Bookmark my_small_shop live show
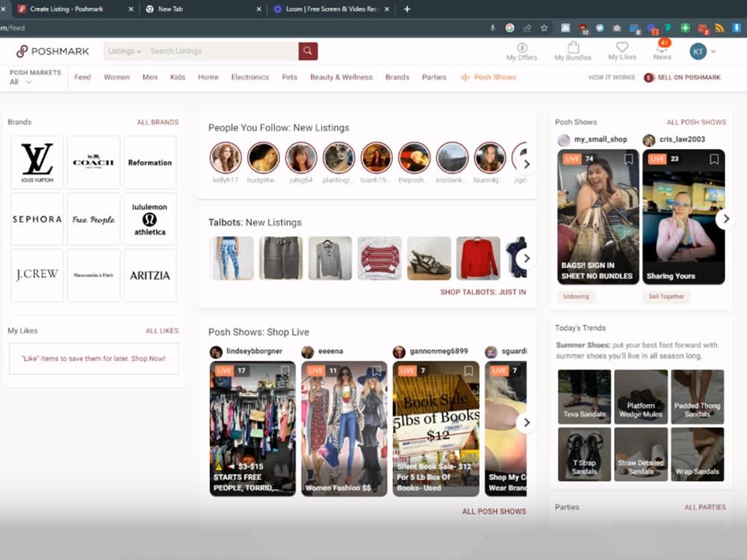This screenshot has width=747, height=560. coord(628,159)
